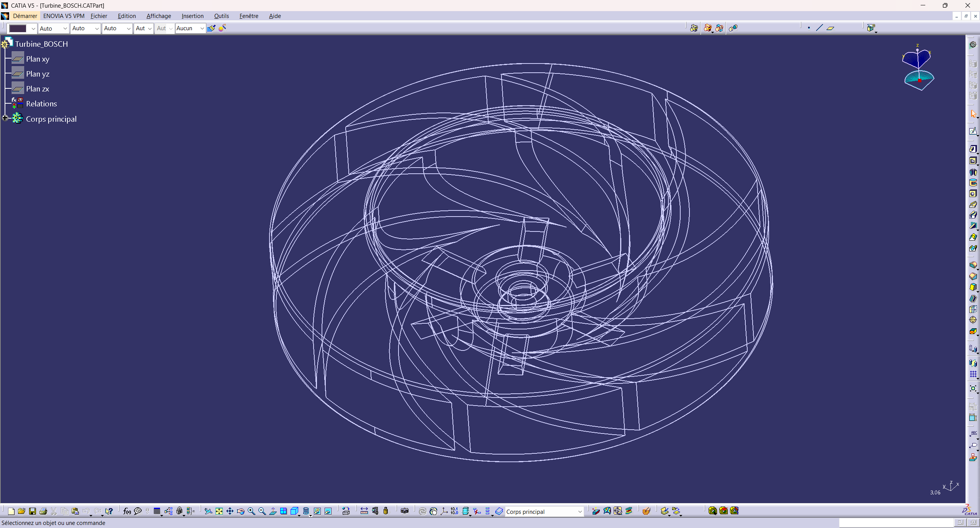Select Plan zx in specification tree
The width and height of the screenshot is (980, 528).
38,89
